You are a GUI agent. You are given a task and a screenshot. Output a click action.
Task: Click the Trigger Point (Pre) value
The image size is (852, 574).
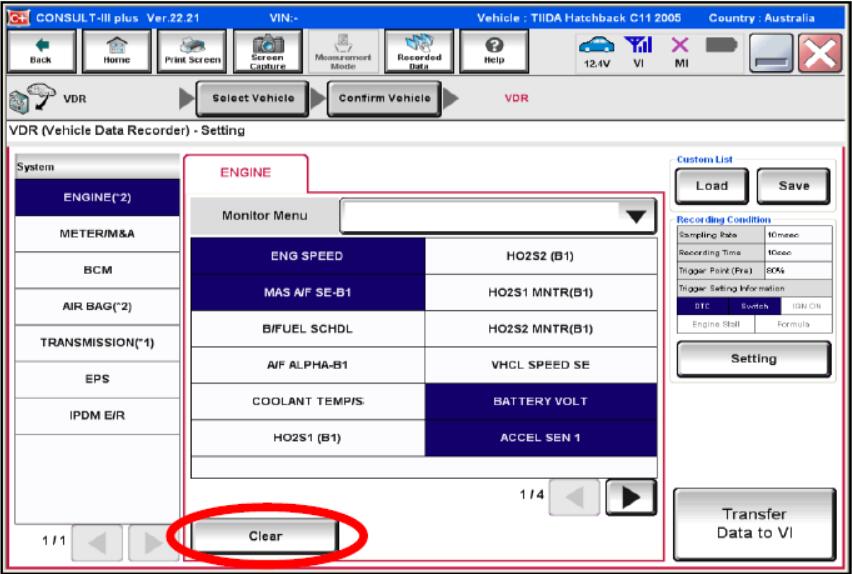tap(798, 271)
